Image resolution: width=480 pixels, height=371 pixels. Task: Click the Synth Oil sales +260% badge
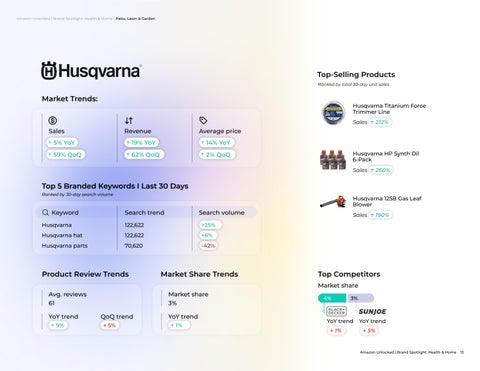(381, 170)
